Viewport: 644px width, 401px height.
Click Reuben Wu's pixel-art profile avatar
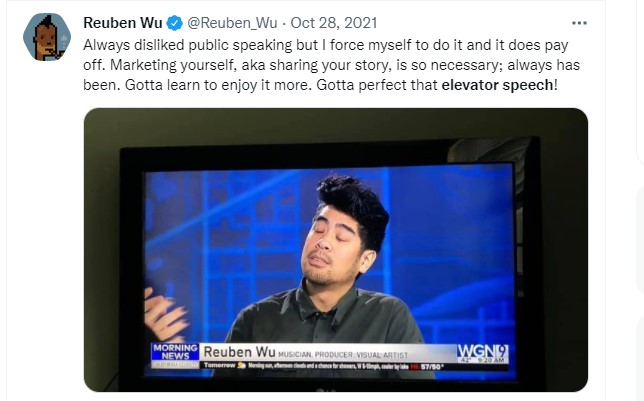[47, 37]
